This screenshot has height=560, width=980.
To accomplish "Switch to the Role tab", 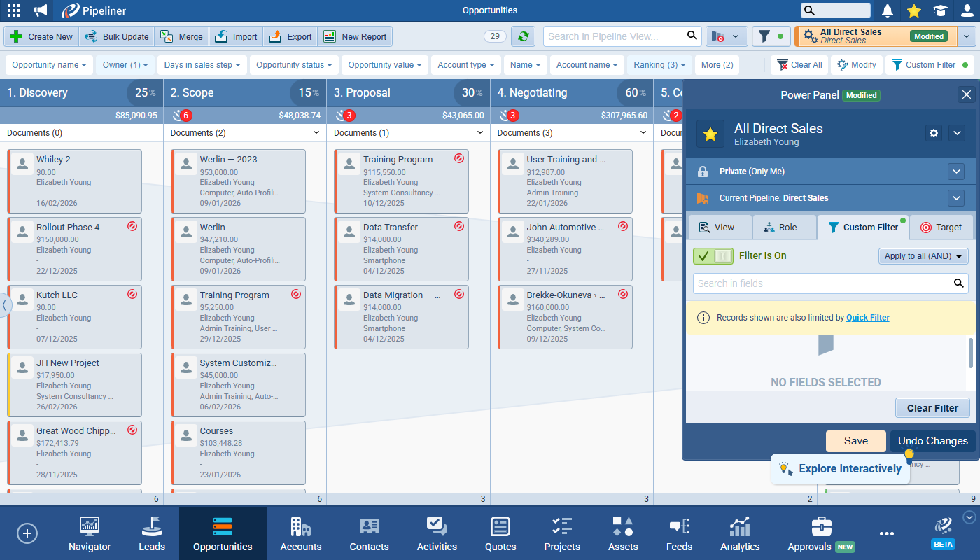I will click(x=784, y=227).
